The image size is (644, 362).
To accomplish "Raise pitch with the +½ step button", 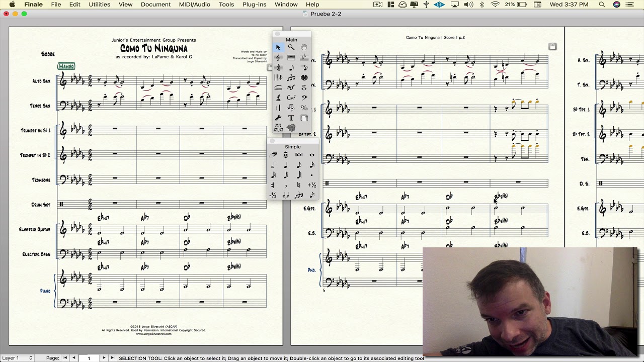I will 312,185.
